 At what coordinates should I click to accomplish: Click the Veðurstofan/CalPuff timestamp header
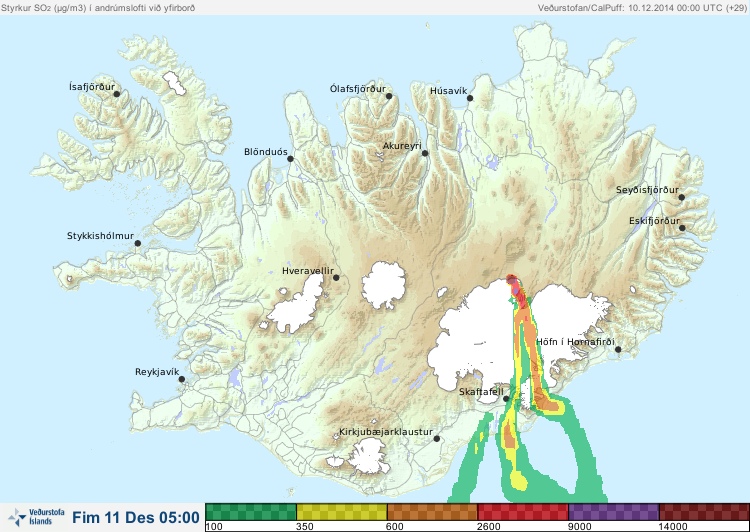point(642,8)
